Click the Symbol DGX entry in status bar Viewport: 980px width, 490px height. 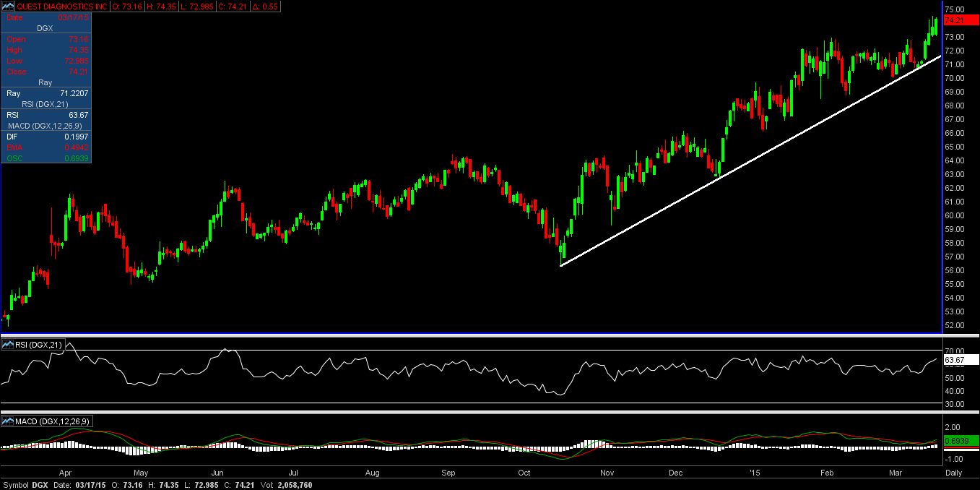[25, 485]
